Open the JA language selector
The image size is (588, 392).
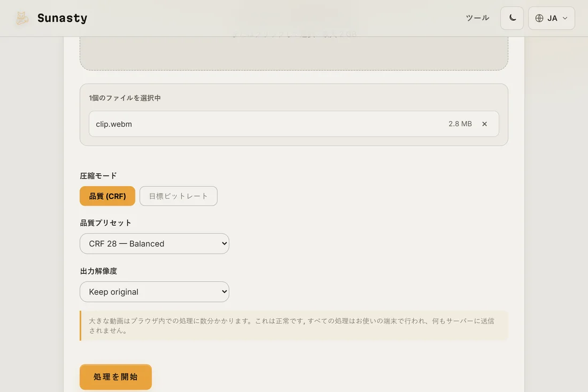pyautogui.click(x=551, y=18)
